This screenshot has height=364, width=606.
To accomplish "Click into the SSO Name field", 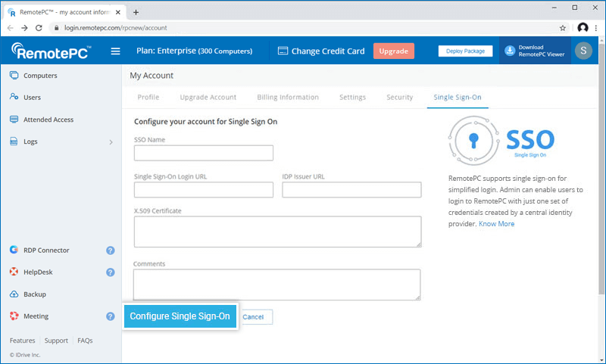I will 203,154.
